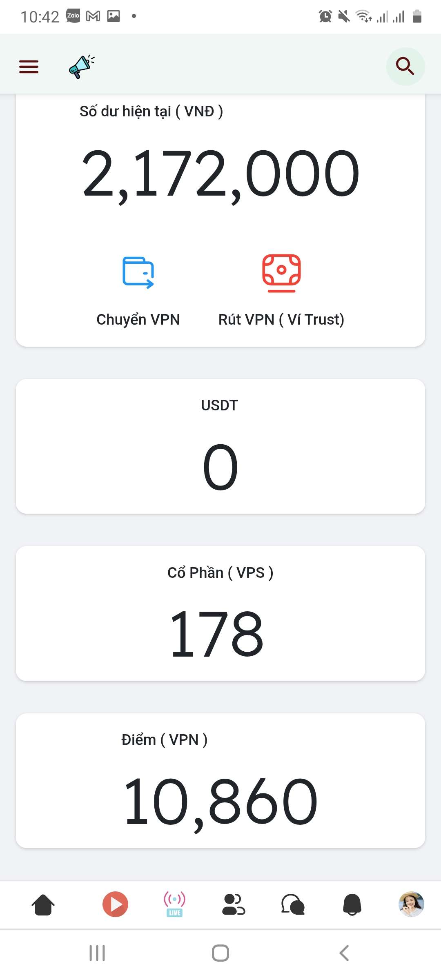
Task: Select Rút VPN ( Ví Trust) label
Action: point(281,320)
